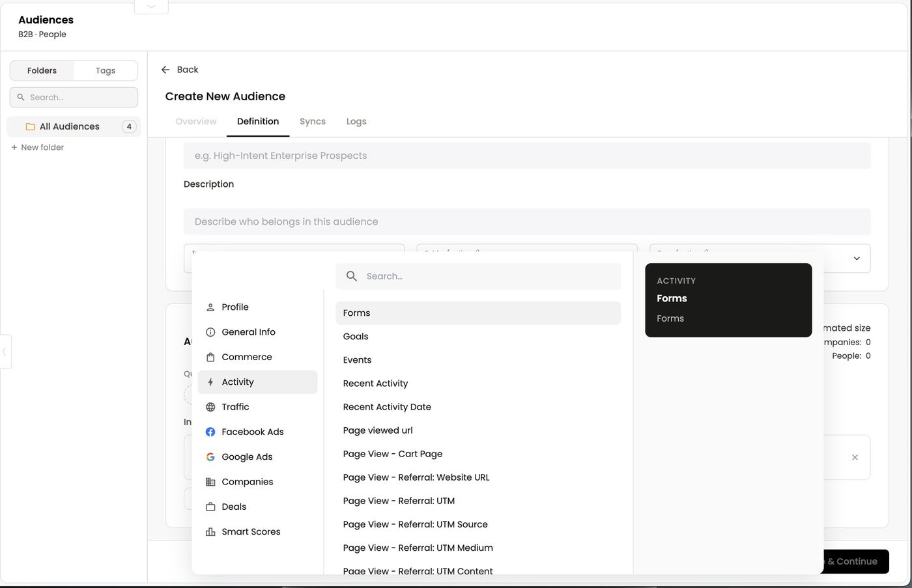Open All Audiences folder

[74, 126]
